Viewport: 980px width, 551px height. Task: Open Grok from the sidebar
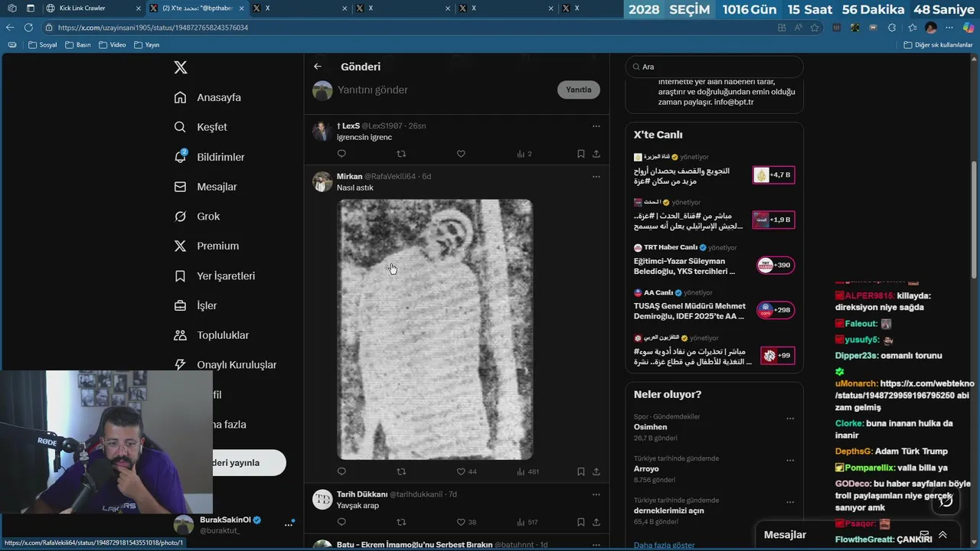point(197,217)
